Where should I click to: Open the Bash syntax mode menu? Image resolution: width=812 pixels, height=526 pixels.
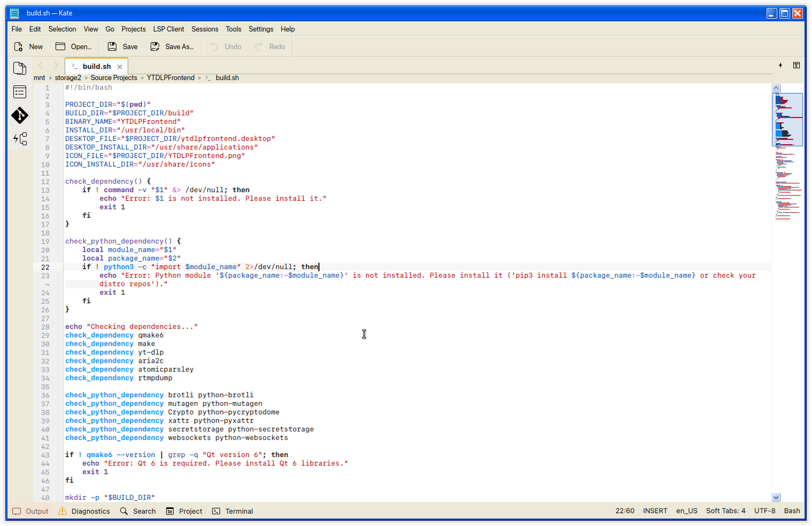pos(792,511)
